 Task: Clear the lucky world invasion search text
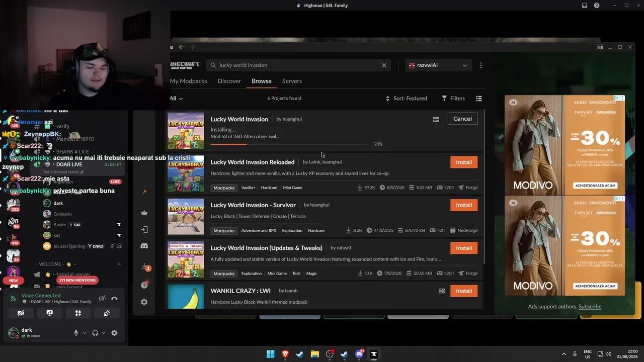pyautogui.click(x=384, y=65)
